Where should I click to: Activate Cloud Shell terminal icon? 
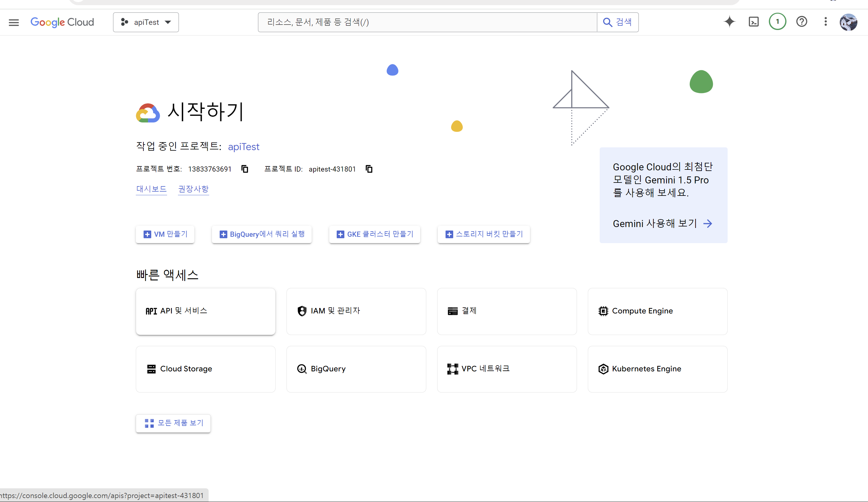point(753,22)
